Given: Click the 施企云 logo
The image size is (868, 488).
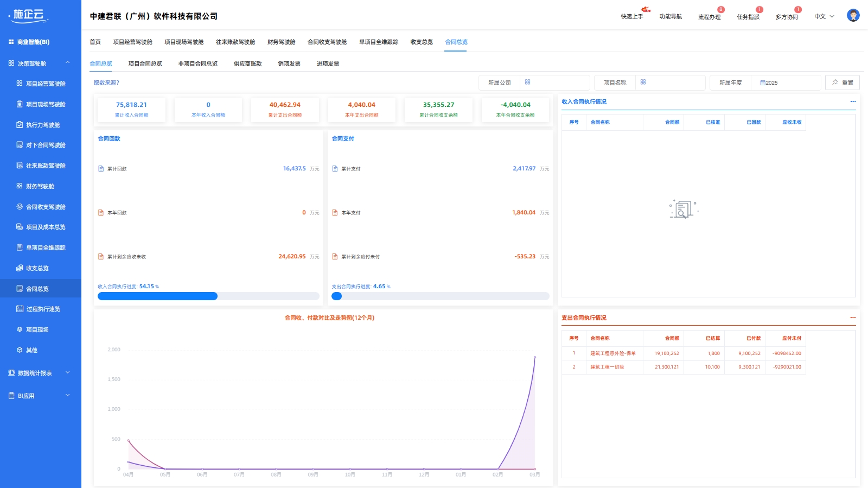Looking at the screenshot, I should click(x=29, y=15).
